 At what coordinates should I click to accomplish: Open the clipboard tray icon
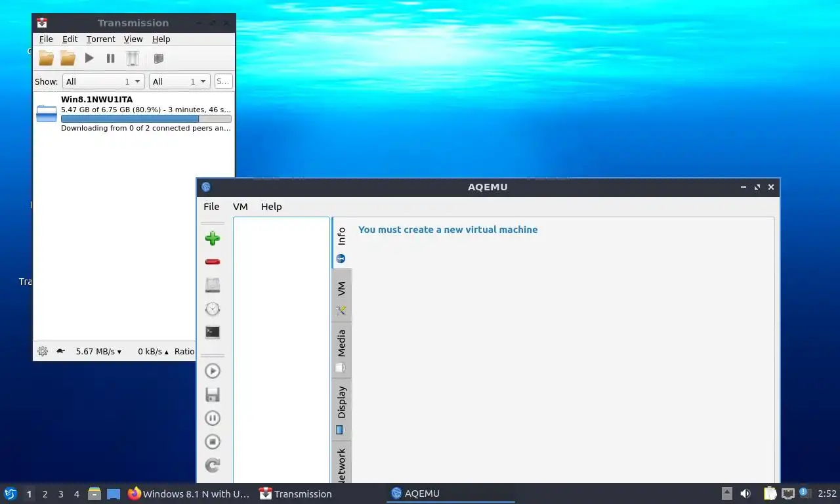(770, 493)
